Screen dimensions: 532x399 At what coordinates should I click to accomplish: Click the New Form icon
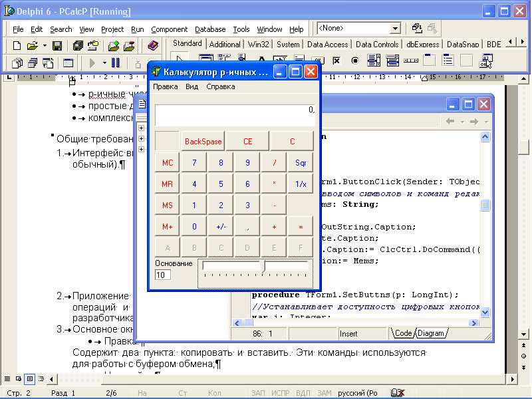pos(68,63)
